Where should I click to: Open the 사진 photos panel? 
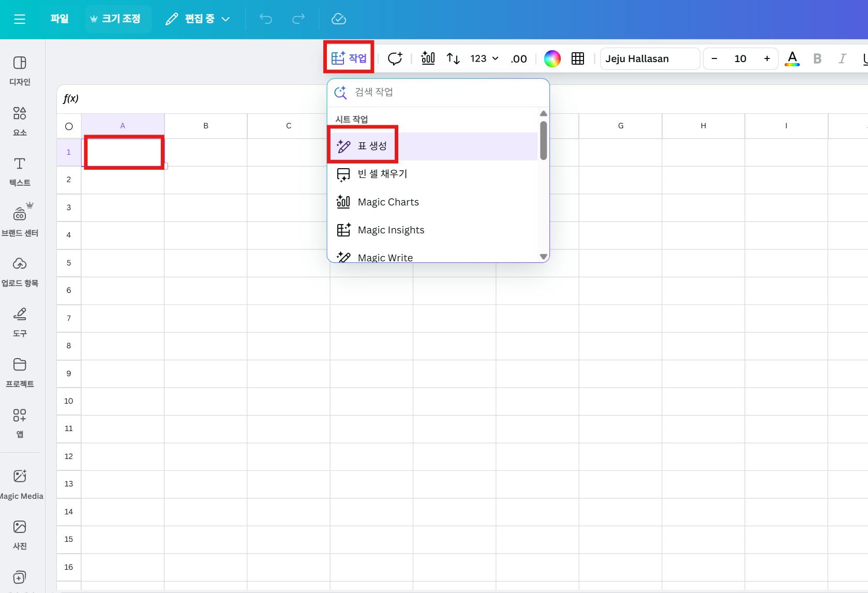coord(20,535)
